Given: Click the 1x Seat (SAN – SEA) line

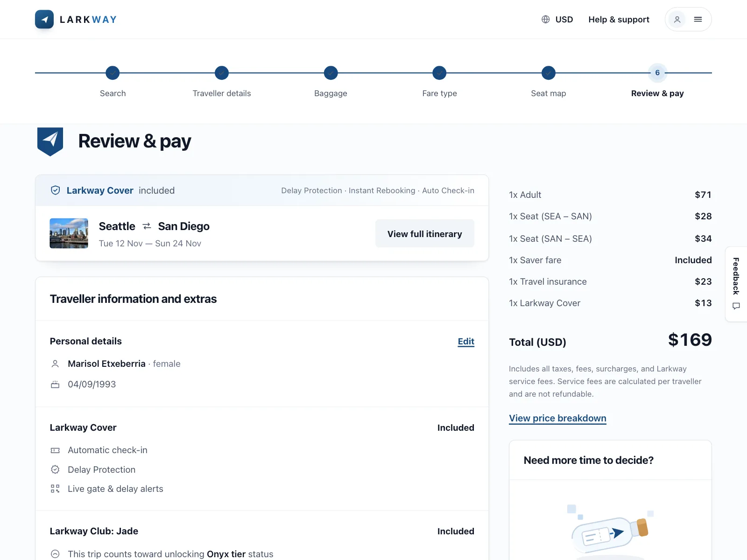Looking at the screenshot, I should pyautogui.click(x=610, y=239).
